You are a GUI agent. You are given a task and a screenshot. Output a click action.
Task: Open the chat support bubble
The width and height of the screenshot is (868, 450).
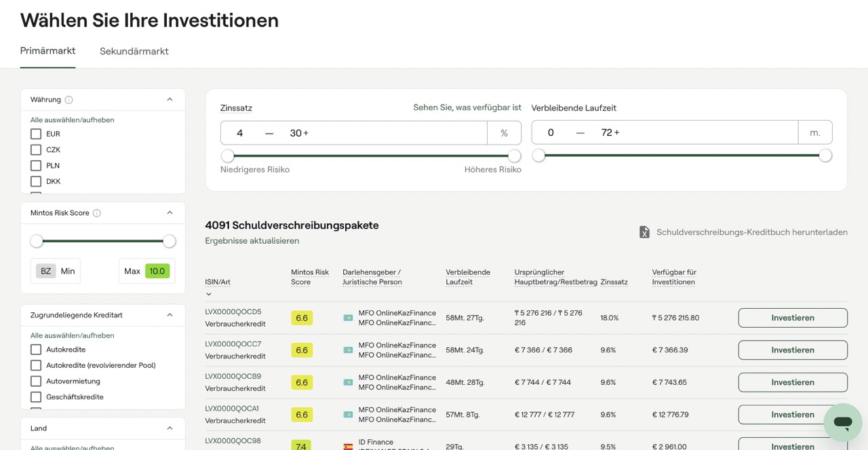click(x=842, y=422)
